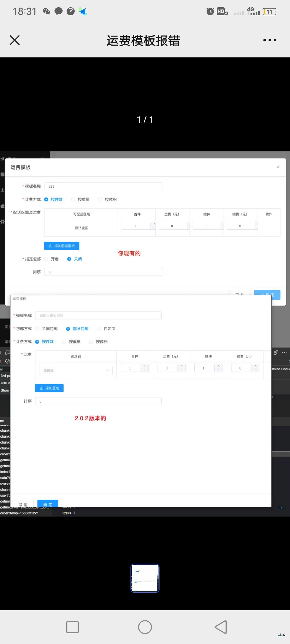Select 按件数 in the 你现有的 dialog
This screenshot has height=644, width=290.
click(x=53, y=199)
